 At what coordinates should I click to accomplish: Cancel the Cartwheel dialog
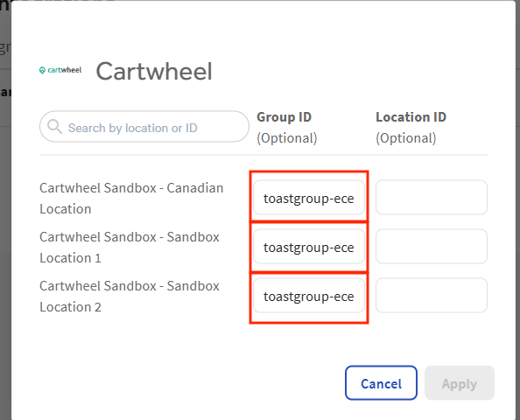(381, 383)
